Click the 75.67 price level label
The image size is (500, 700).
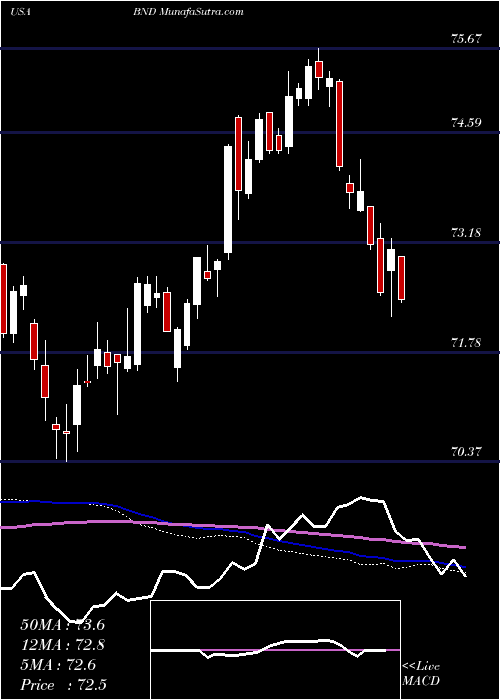pos(466,38)
